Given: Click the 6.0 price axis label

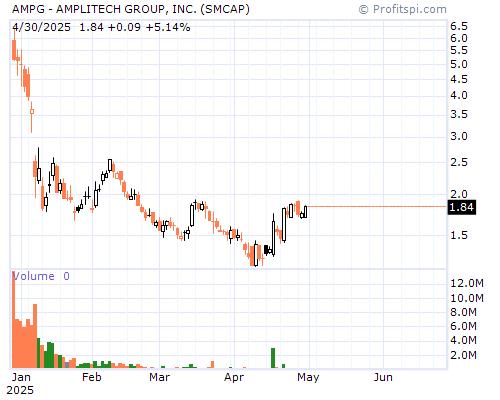Looking at the screenshot, I should tap(459, 38).
